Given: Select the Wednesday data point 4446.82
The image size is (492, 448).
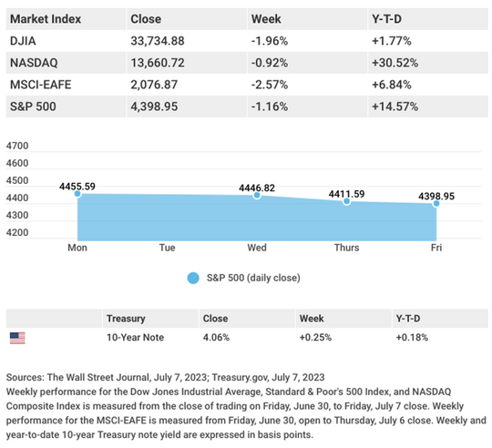Looking at the screenshot, I should (257, 195).
